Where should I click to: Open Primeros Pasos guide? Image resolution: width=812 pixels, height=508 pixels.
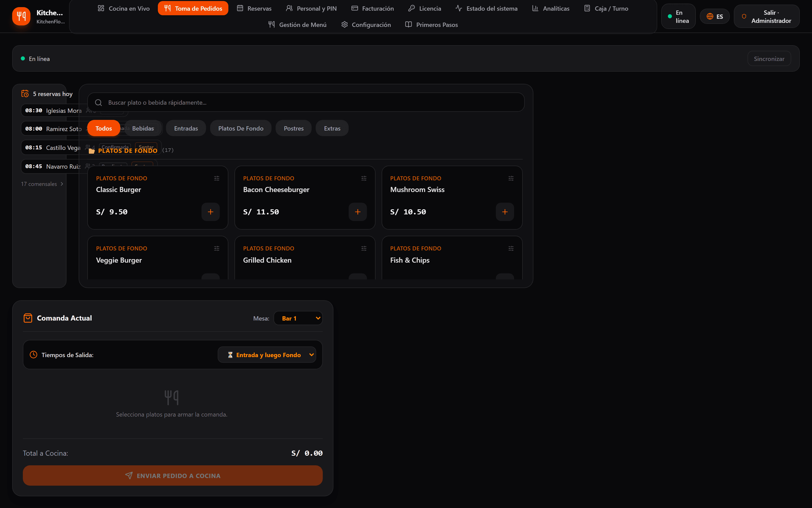(431, 25)
